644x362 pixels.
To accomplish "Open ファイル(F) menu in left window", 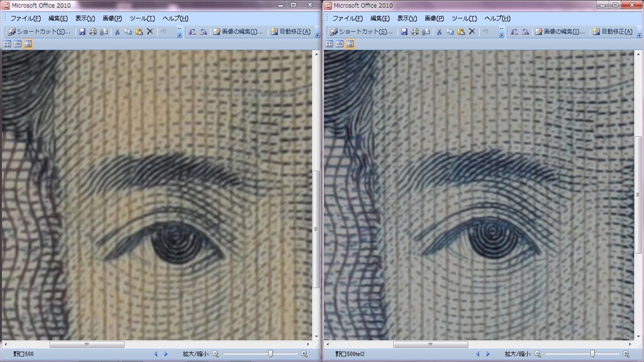I will click(x=25, y=18).
